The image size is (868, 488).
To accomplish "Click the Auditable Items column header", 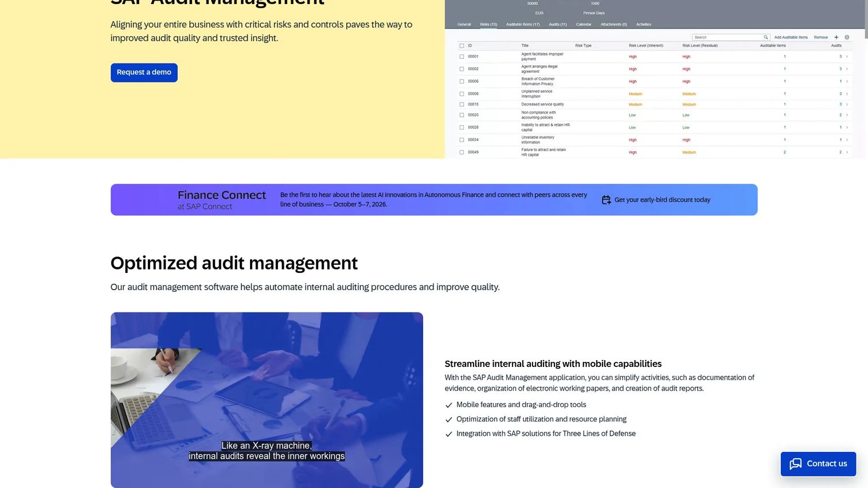I will point(773,45).
